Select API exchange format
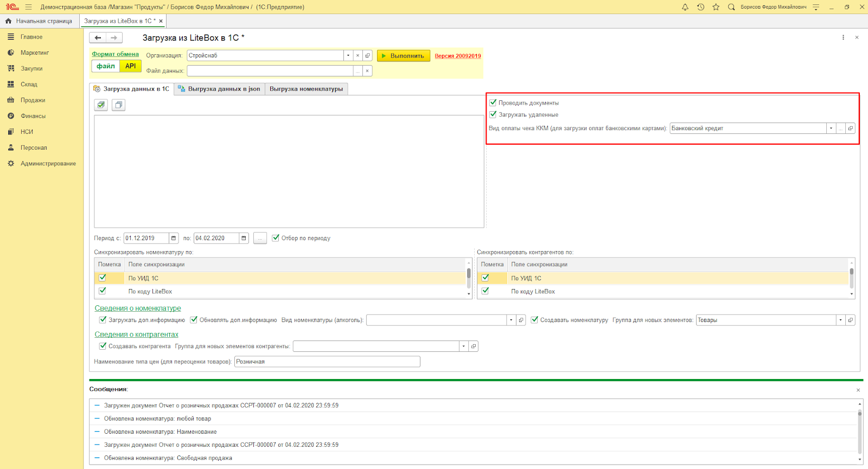The image size is (868, 469). pos(131,66)
